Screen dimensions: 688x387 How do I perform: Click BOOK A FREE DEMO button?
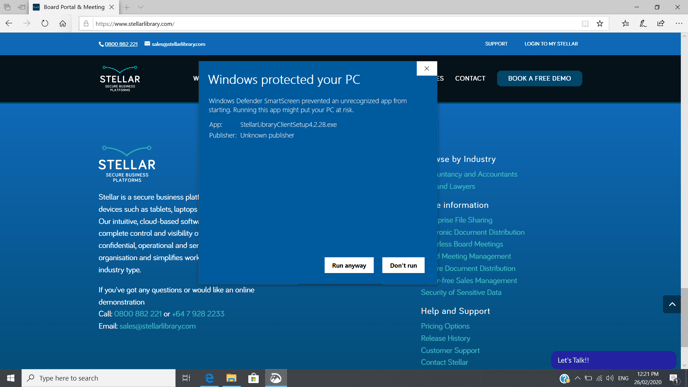(539, 79)
